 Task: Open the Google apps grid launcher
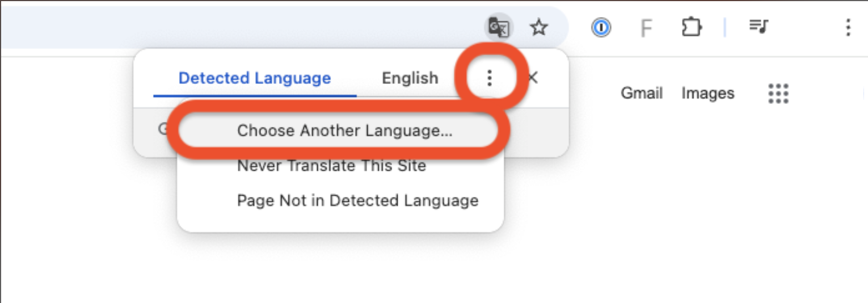coord(778,93)
